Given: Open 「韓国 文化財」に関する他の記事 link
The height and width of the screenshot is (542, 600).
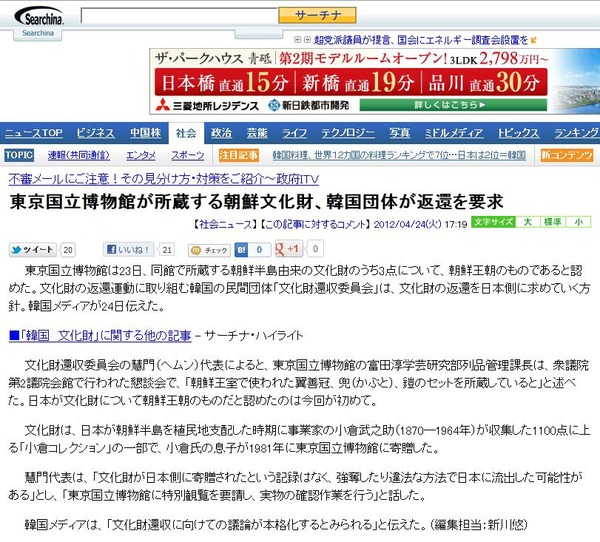Looking at the screenshot, I should [x=100, y=335].
